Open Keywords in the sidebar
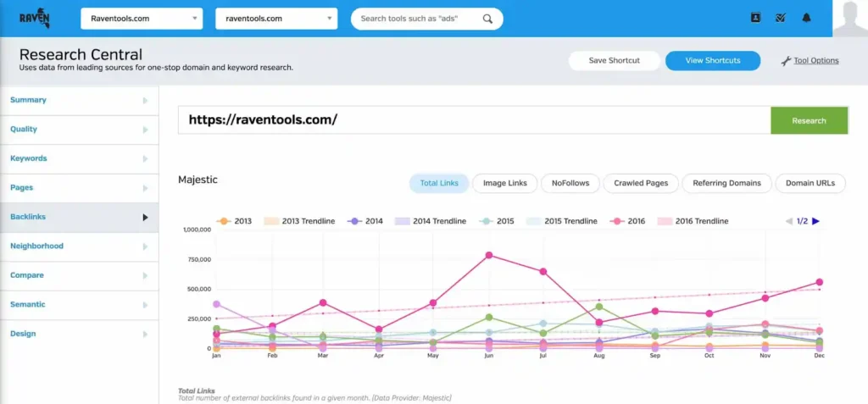This screenshot has width=868, height=404. [29, 158]
